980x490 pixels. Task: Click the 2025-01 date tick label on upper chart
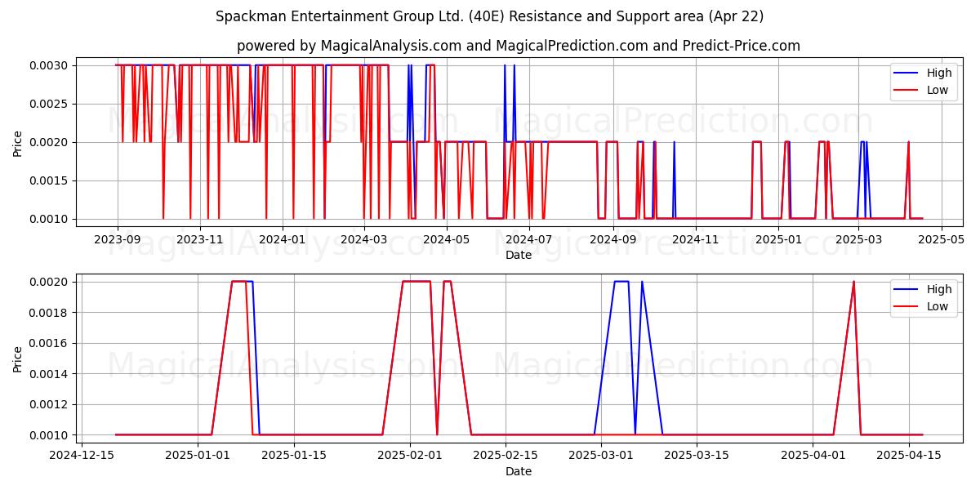(x=777, y=239)
